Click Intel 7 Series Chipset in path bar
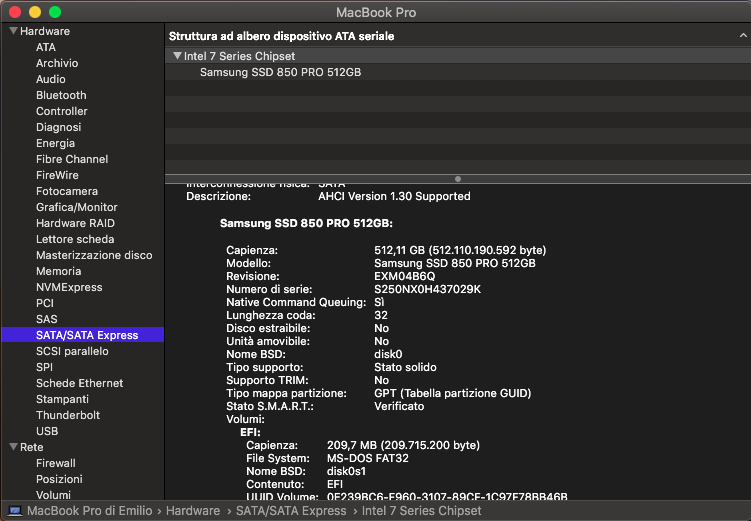The image size is (751, 521). 421,511
